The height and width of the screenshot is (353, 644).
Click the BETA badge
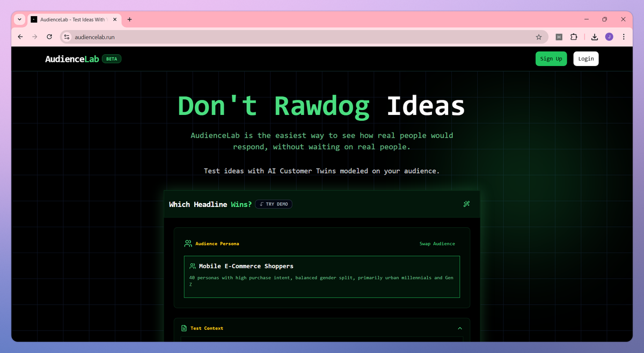tap(112, 59)
